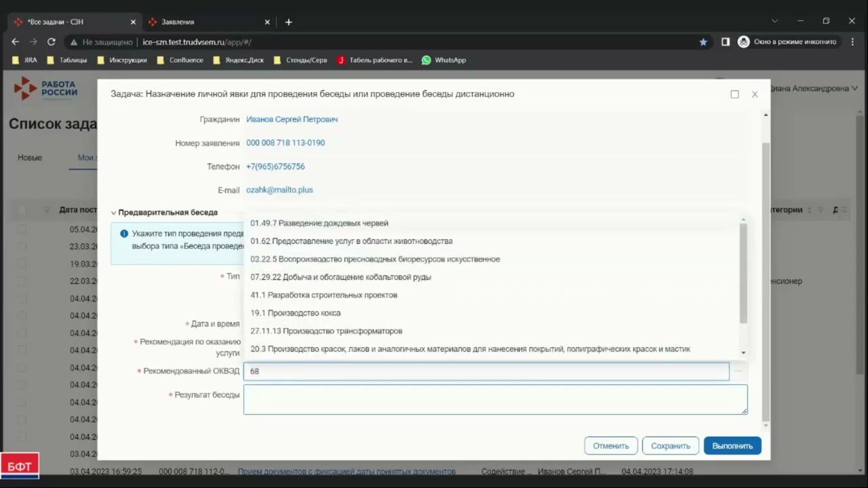
Task: Open the JIRA bookmark
Action: click(24, 60)
